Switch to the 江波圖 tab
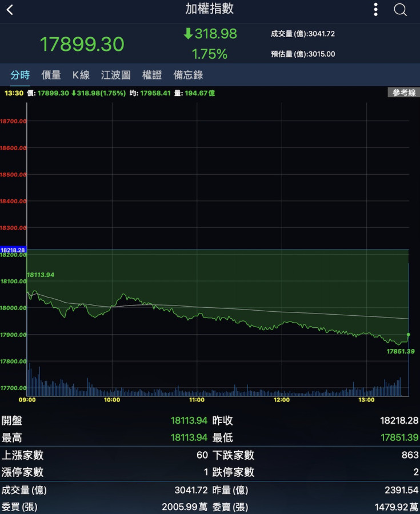 116,75
